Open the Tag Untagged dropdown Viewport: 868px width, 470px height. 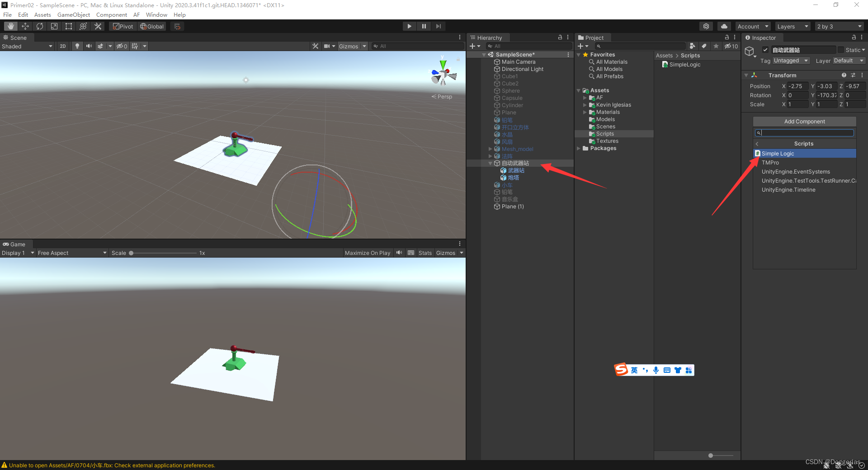(x=791, y=61)
